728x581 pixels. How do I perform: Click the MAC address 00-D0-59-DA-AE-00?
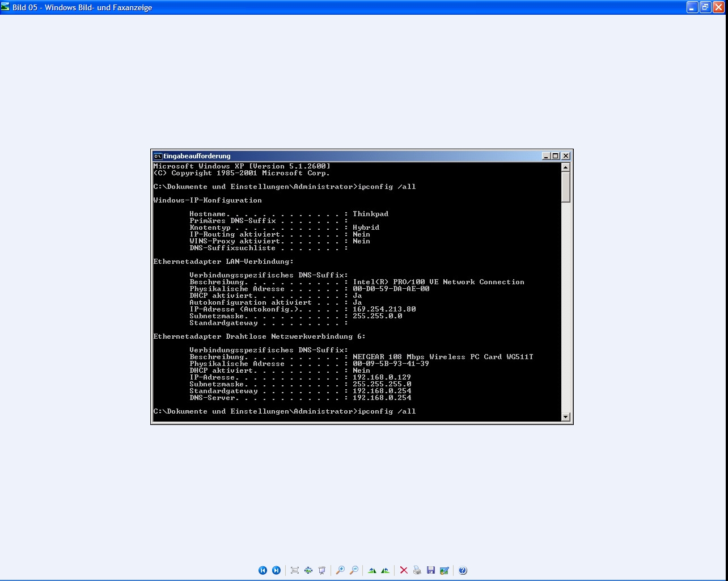[391, 289]
